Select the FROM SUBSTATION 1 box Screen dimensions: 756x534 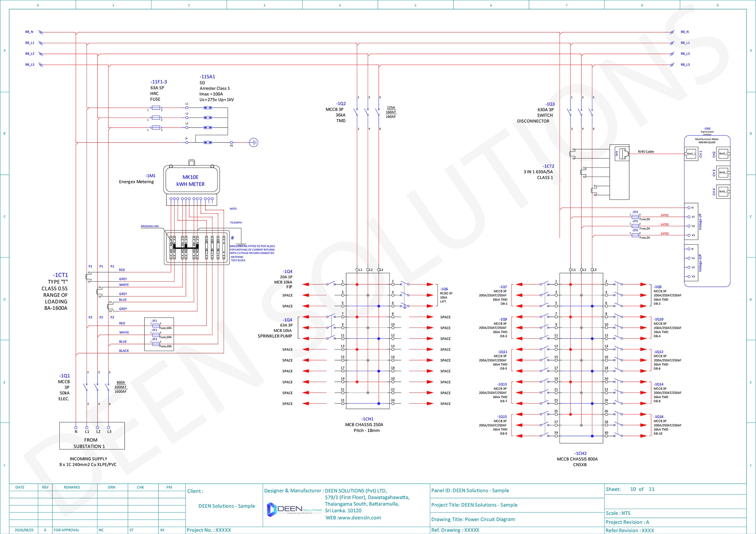pyautogui.click(x=92, y=436)
